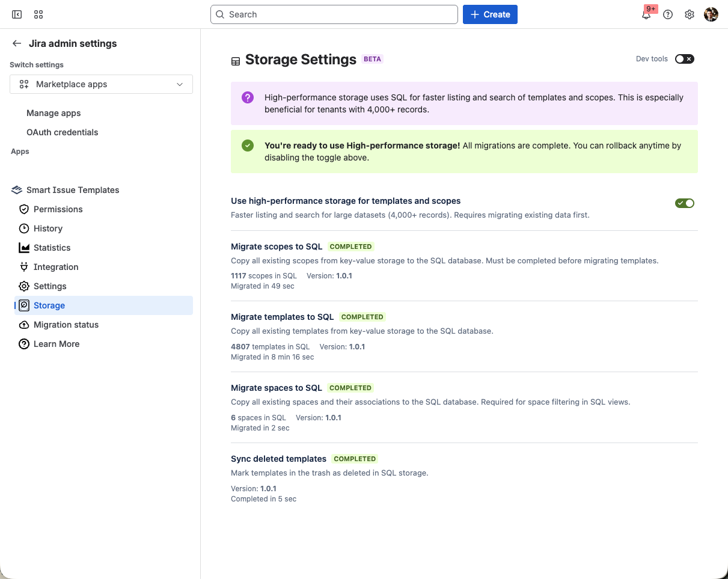Image resolution: width=728 pixels, height=579 pixels.
Task: Click the "Migrate scopes to SQL" heading
Action: [x=277, y=247]
